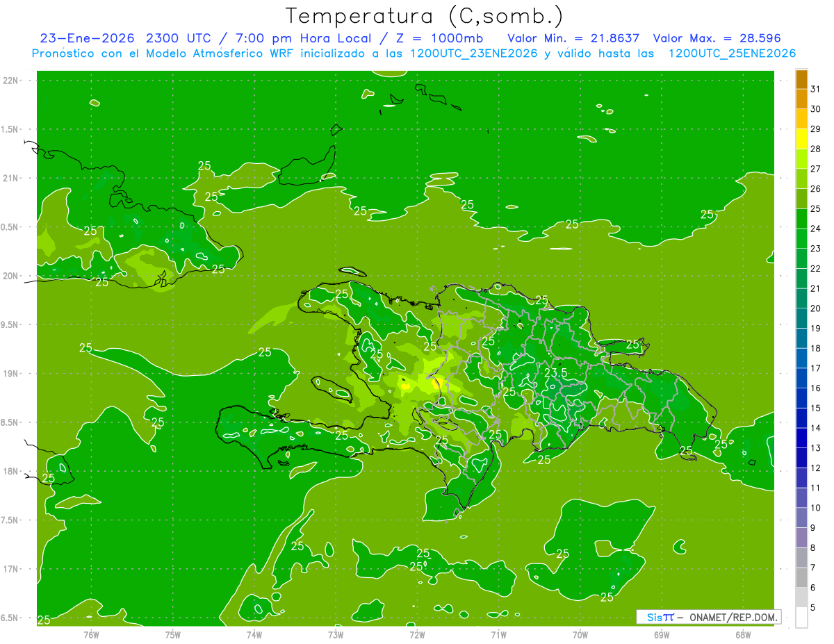Viewport: 834px width, 644px height.
Task: Click the blue 'Sisπ' logo text
Action: (660, 617)
